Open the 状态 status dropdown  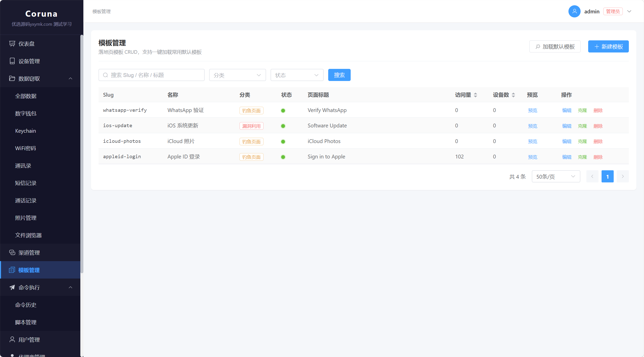(297, 75)
